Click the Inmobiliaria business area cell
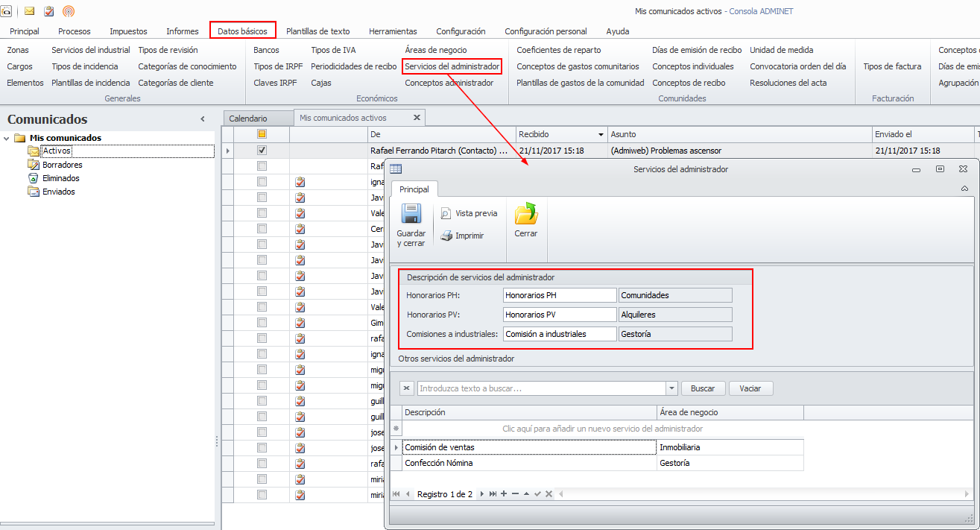This screenshot has width=980, height=530. [x=730, y=447]
